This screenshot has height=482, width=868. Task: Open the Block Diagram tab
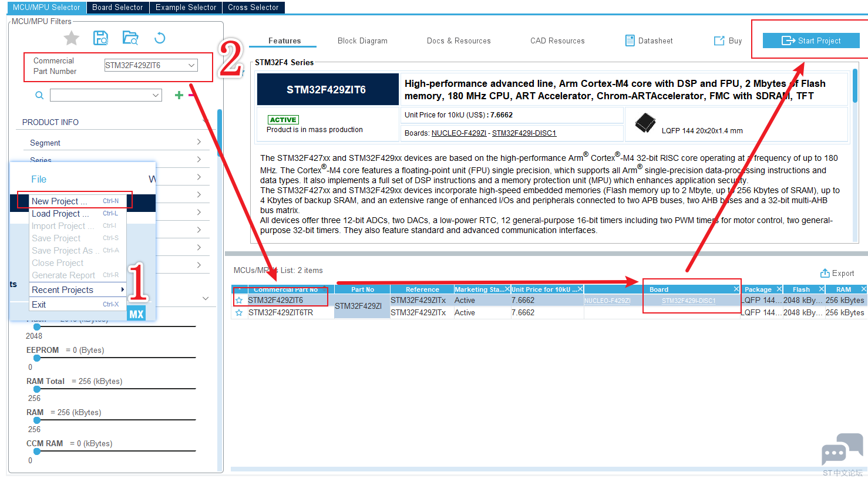point(362,41)
